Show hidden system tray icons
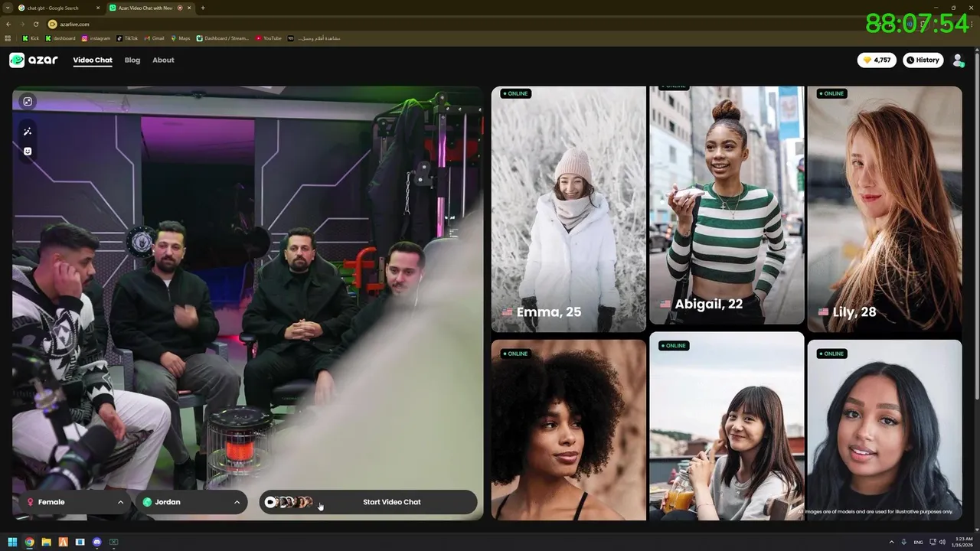Image resolution: width=980 pixels, height=551 pixels. [891, 542]
